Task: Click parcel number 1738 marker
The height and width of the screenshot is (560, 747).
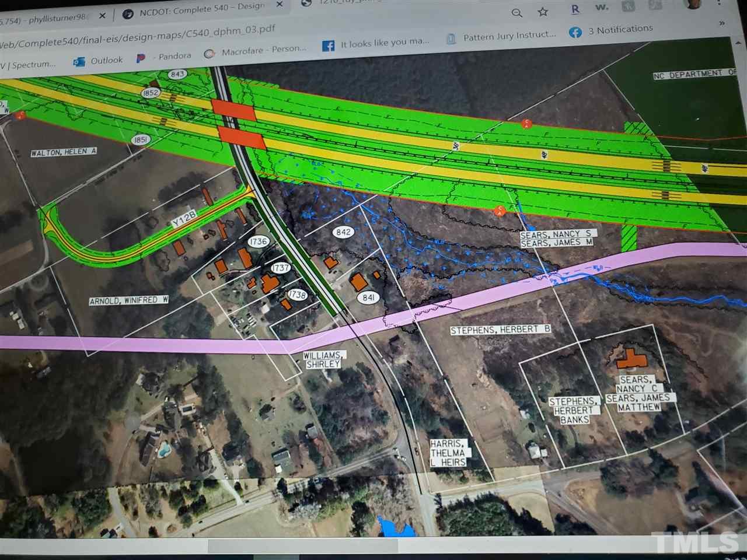Action: tap(297, 295)
